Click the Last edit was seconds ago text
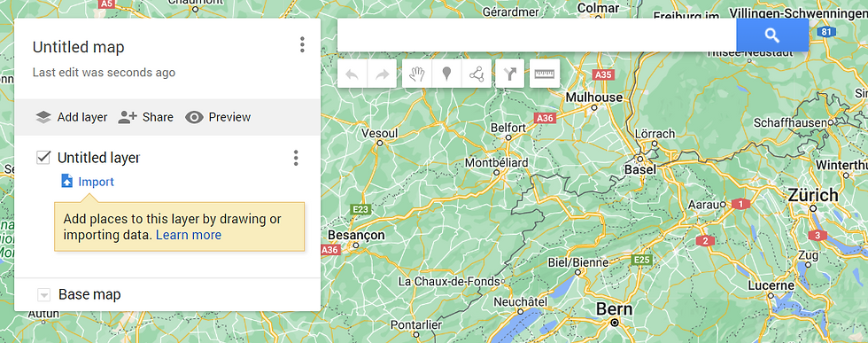This screenshot has height=343, width=868. point(105,73)
